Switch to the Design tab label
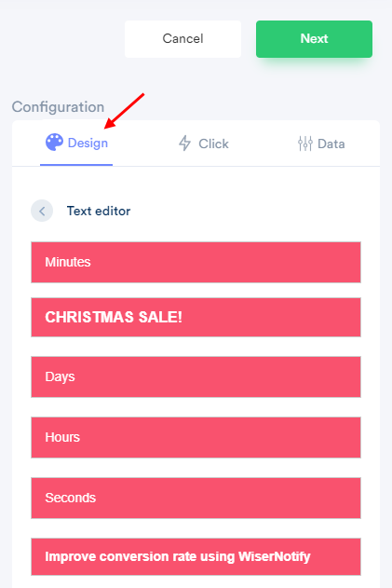The height and width of the screenshot is (588, 392). (88, 143)
